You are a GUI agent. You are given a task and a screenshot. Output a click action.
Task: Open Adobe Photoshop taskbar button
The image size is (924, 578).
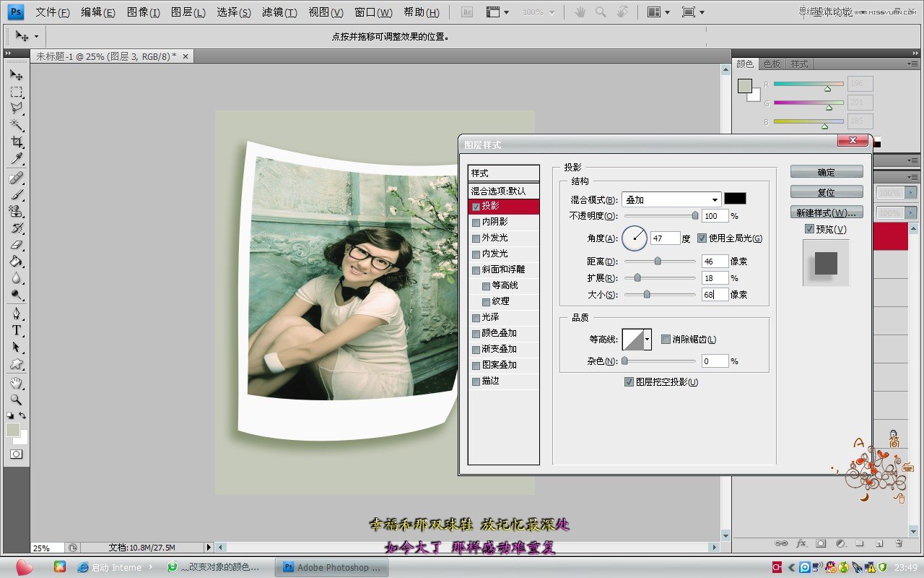click(x=332, y=567)
